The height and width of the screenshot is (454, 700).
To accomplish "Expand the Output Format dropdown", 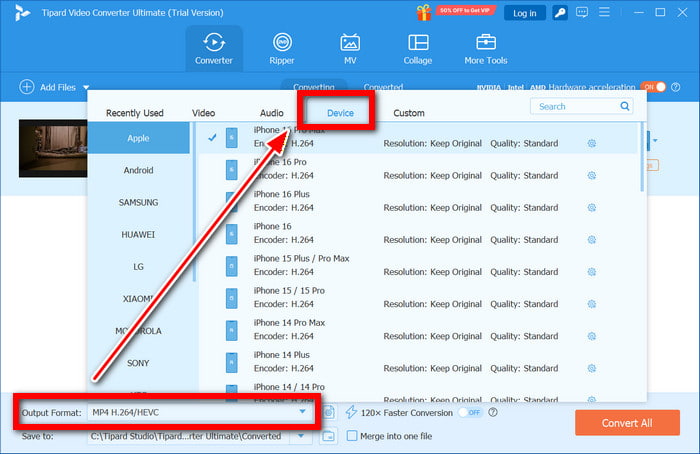I will click(302, 412).
